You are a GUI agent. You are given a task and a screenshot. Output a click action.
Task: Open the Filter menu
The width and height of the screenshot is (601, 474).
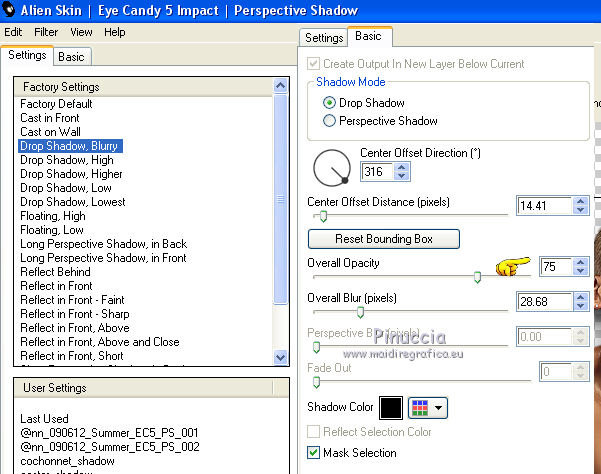tap(46, 32)
